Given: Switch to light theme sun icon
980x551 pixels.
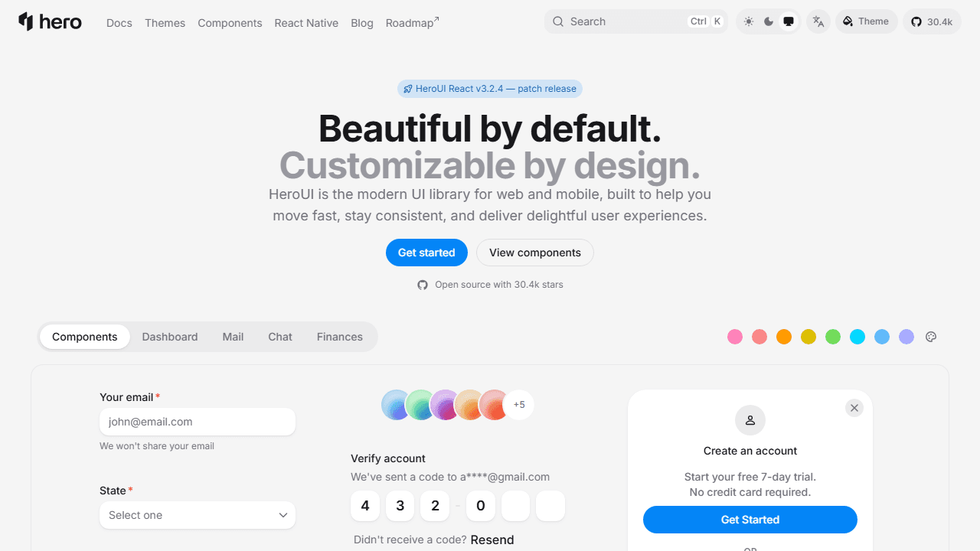Looking at the screenshot, I should tap(749, 21).
